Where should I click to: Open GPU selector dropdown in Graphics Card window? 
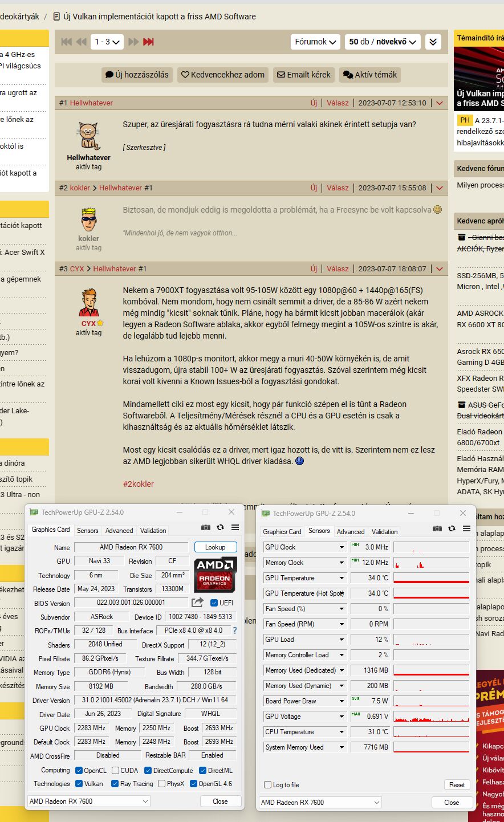(x=89, y=801)
